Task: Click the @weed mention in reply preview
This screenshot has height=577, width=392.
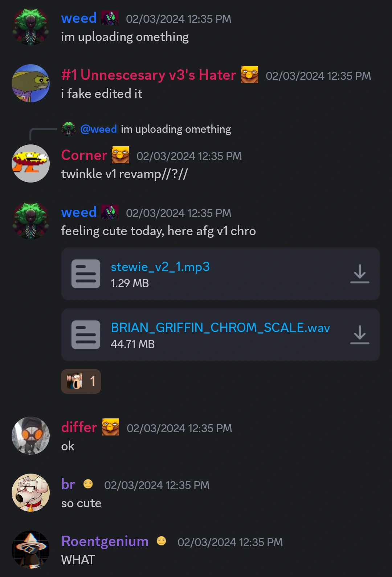Action: pos(98,129)
